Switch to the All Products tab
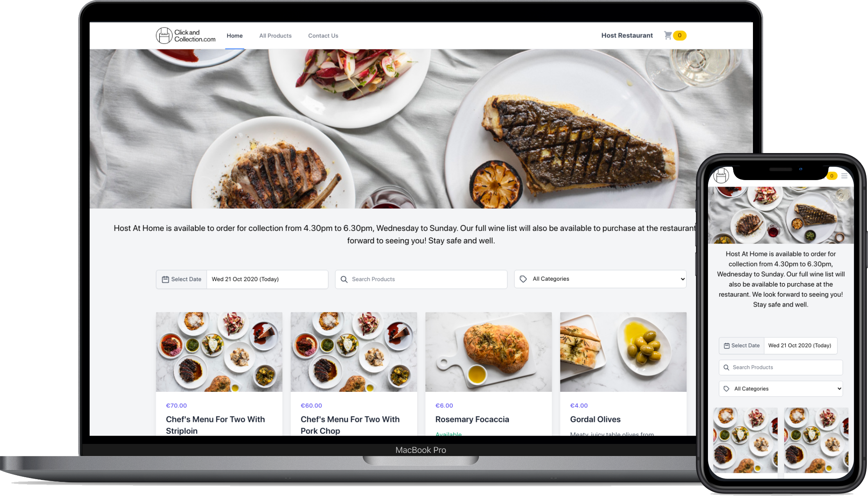The height and width of the screenshot is (496, 868). coord(276,36)
